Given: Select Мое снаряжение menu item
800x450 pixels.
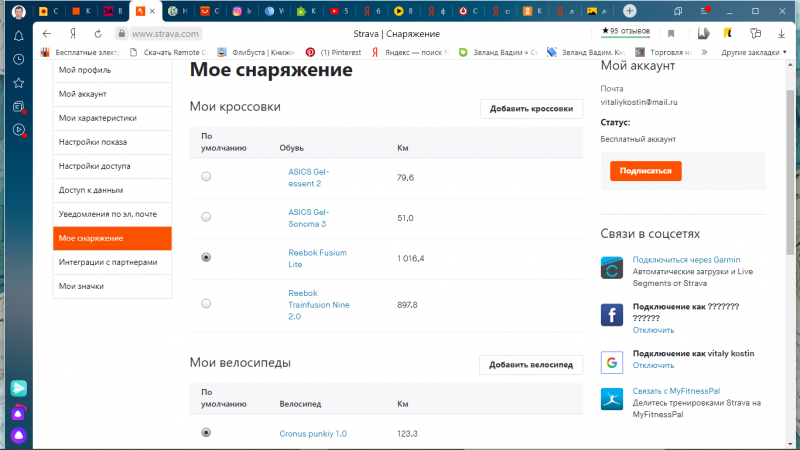Looking at the screenshot, I should (x=112, y=238).
